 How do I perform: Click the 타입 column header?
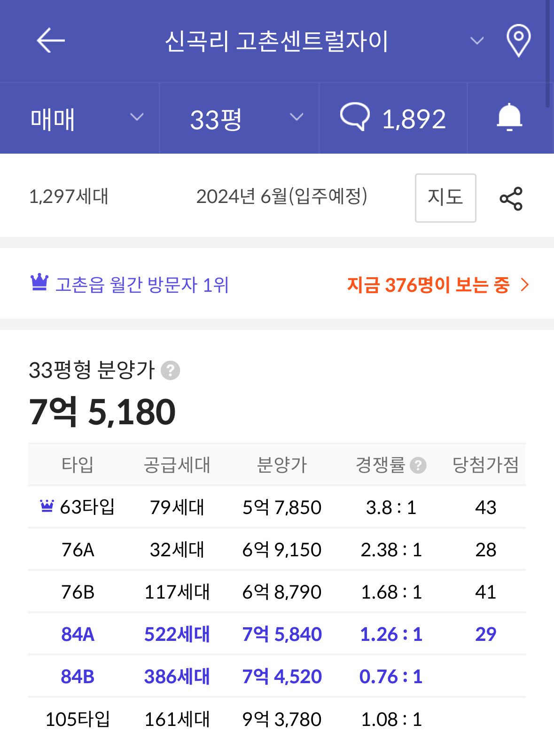click(78, 465)
